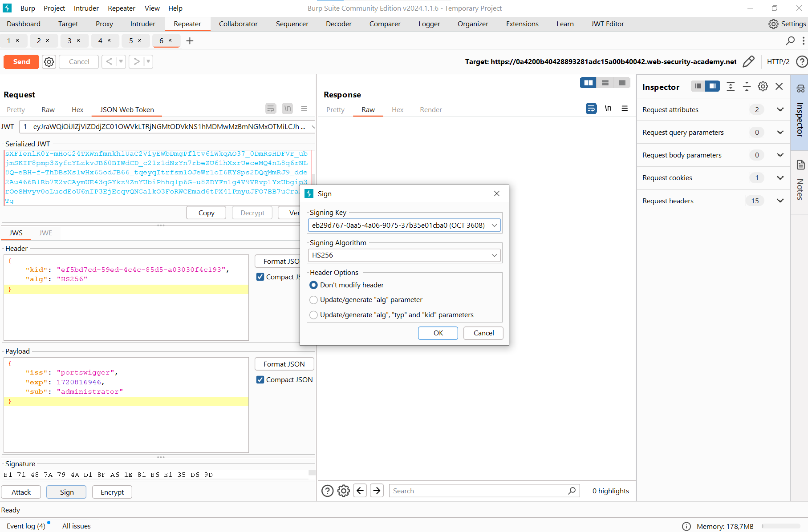Click the edit target pencil icon
This screenshot has height=532, width=808.
[749, 61]
